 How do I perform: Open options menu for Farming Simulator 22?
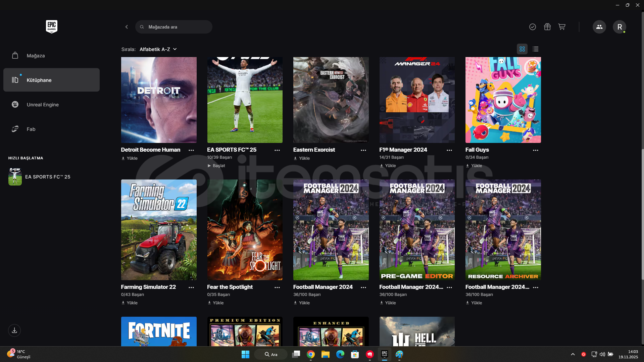191,288
